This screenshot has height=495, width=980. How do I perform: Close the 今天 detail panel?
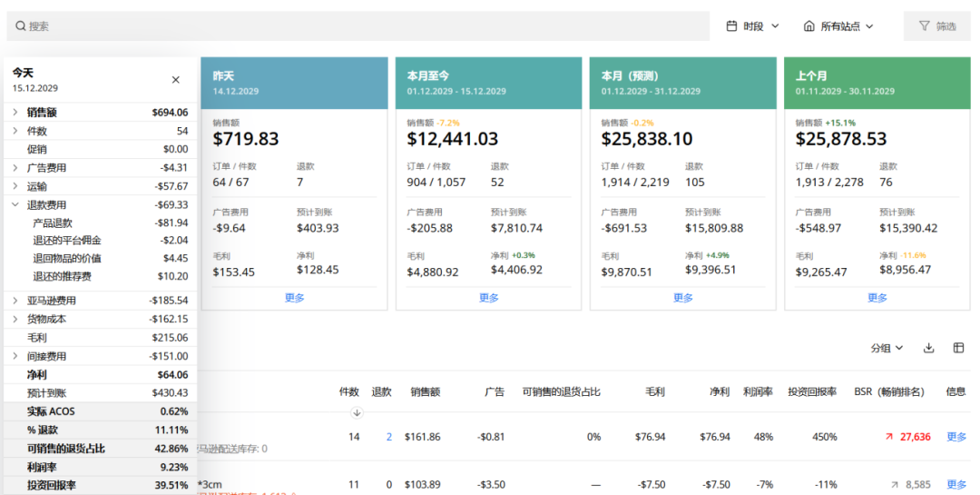click(176, 80)
